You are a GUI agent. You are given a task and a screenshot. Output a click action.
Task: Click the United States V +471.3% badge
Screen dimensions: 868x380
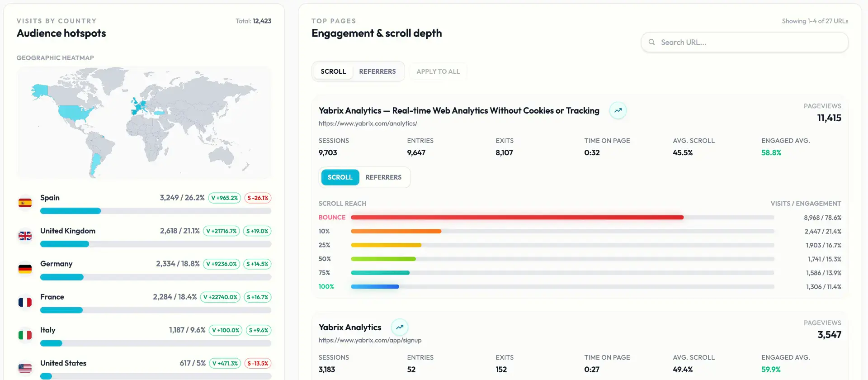pyautogui.click(x=225, y=363)
